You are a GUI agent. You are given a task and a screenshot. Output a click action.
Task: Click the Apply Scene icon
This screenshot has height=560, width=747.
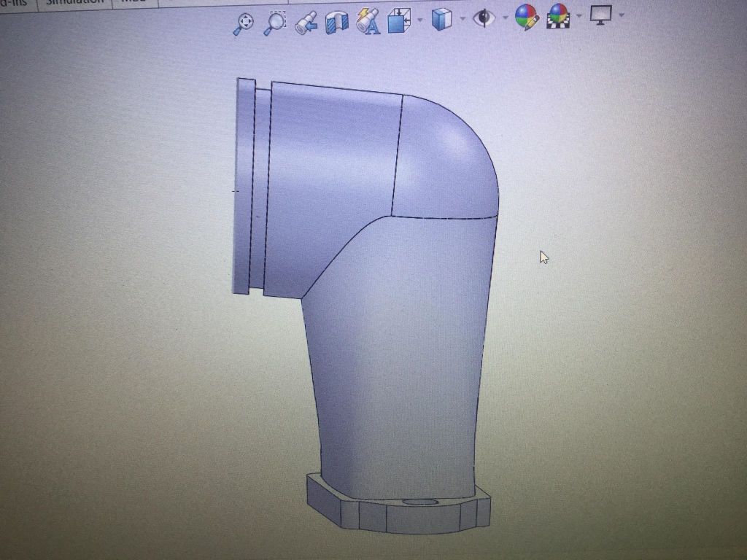tap(558, 15)
